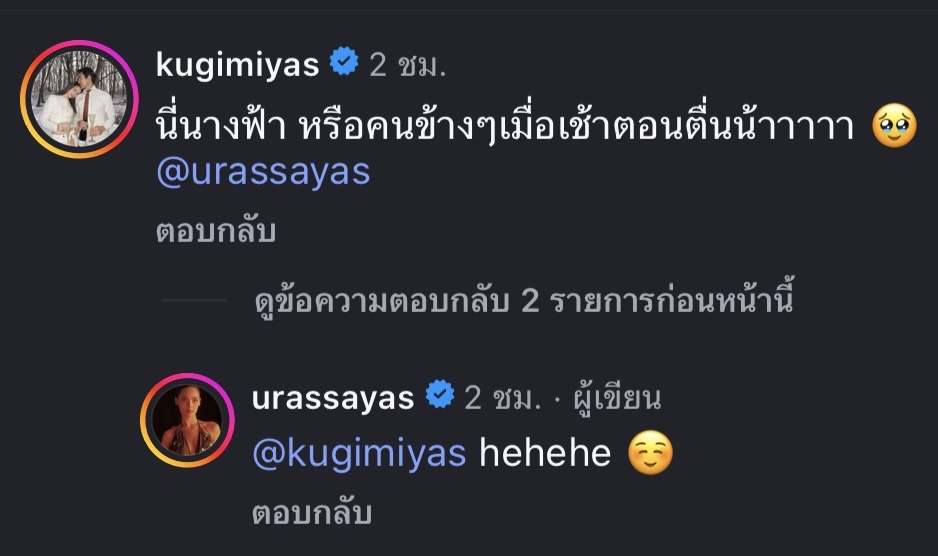The height and width of the screenshot is (556, 938).
Task: Click the teary-eyed emoji in first comment
Action: 894,128
